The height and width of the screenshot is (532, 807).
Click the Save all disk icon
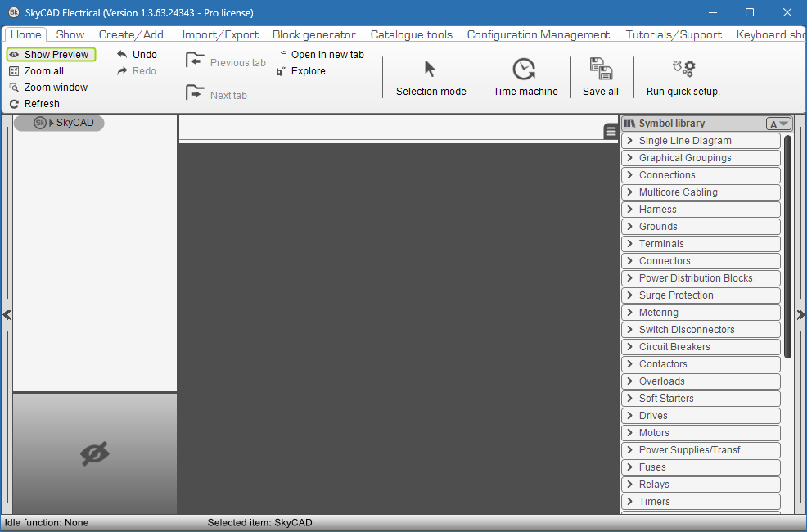point(601,70)
